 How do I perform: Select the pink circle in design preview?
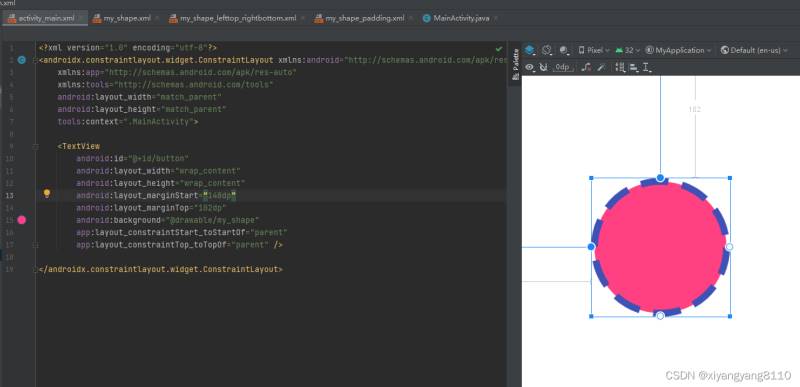click(660, 247)
